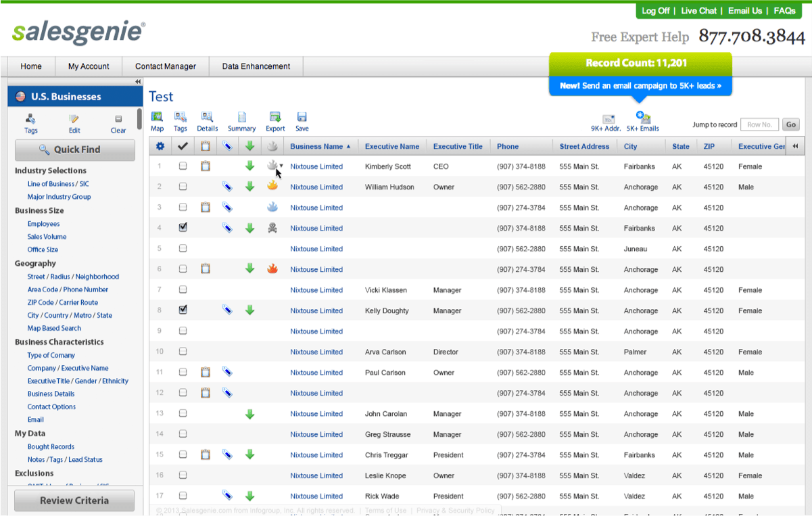Sort by Business Name column header

coord(320,146)
